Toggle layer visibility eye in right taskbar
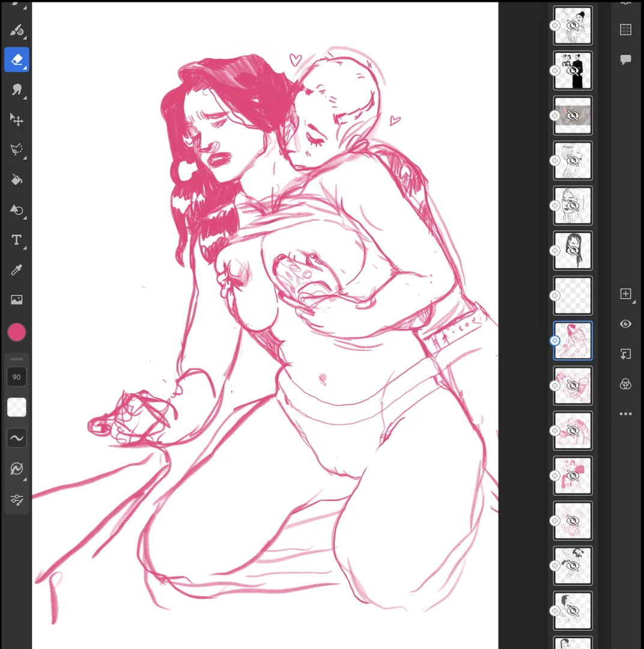 point(625,324)
